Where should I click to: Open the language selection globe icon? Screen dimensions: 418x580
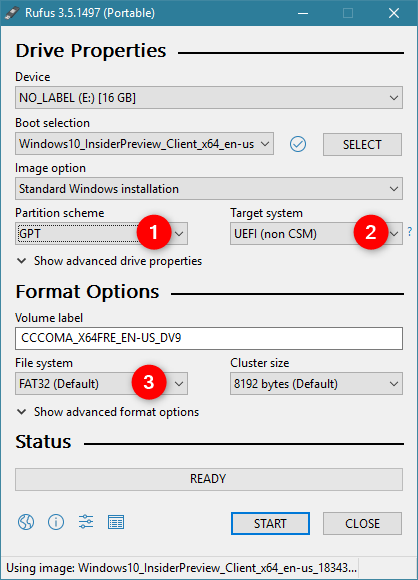tap(26, 522)
